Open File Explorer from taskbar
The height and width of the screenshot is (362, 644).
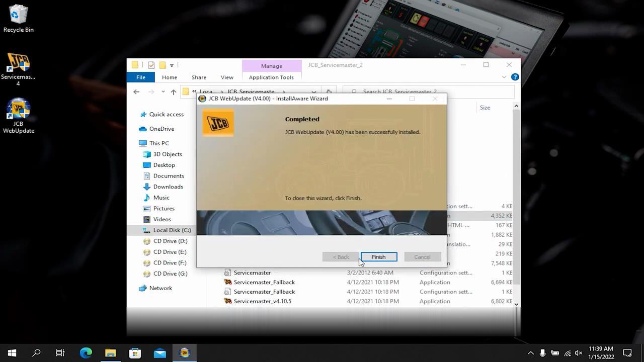(110, 353)
